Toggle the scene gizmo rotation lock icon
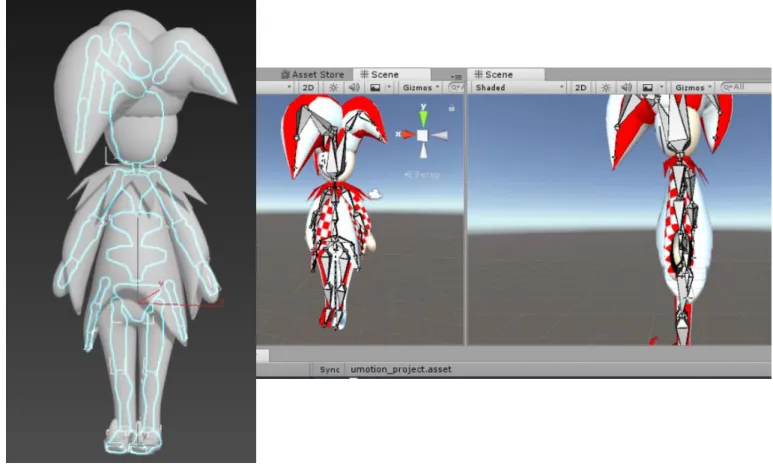 [x=452, y=108]
